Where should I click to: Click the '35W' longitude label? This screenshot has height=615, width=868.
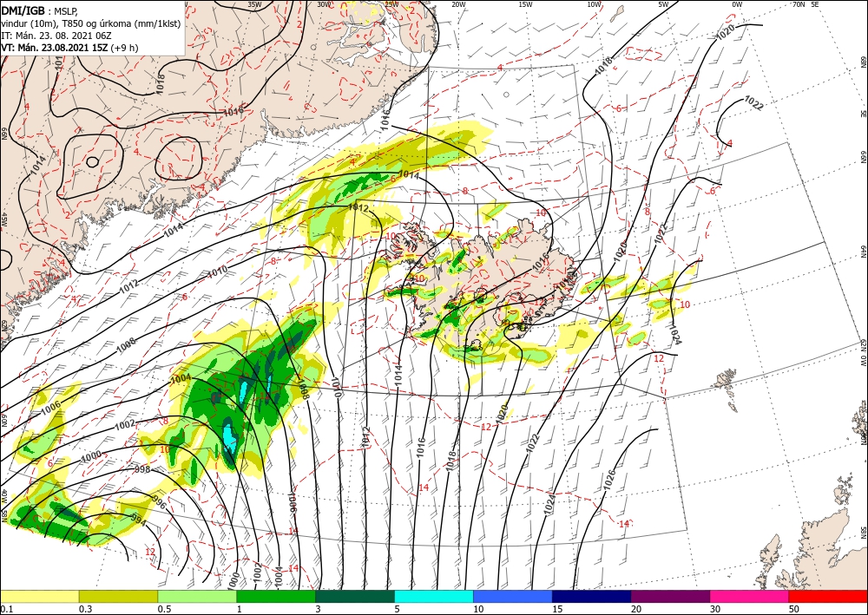coord(254,4)
